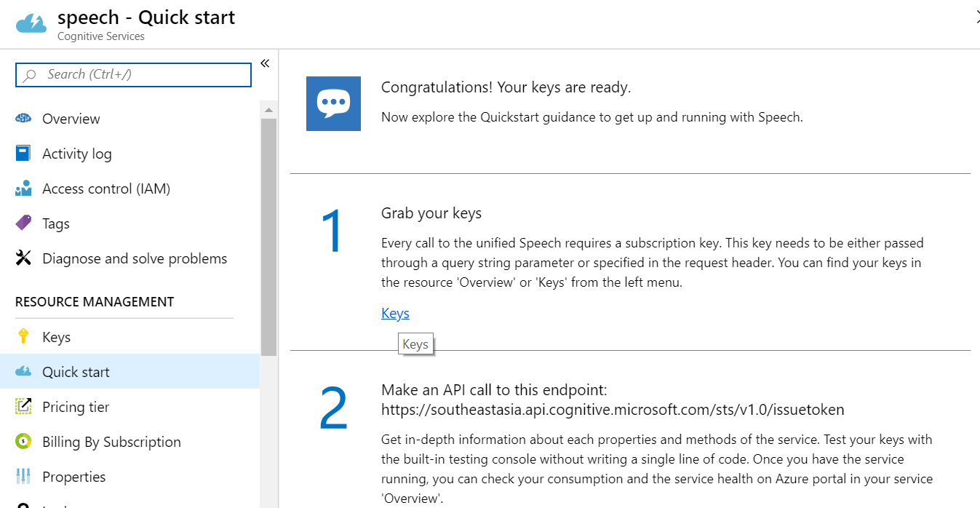Click the Overview cloud icon in sidebar

(23, 119)
